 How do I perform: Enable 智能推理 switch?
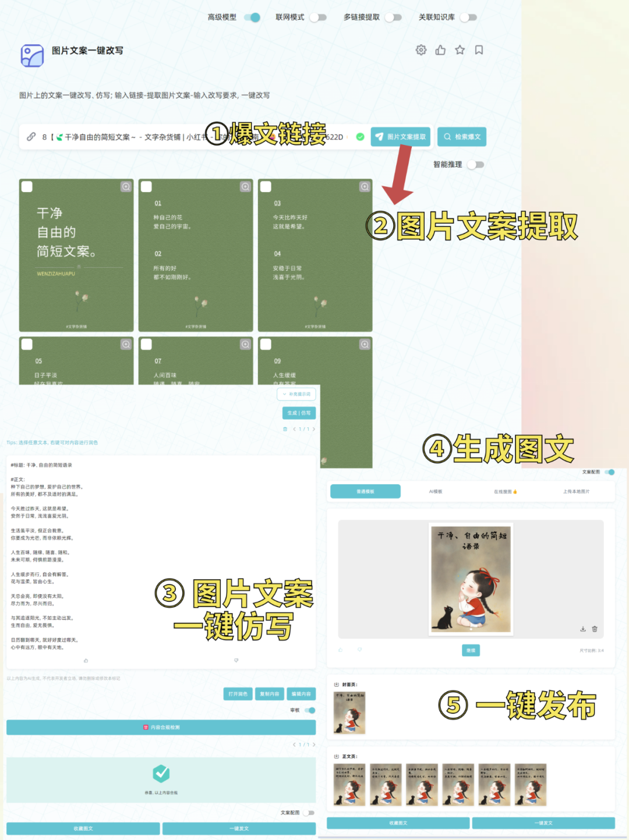click(x=476, y=165)
